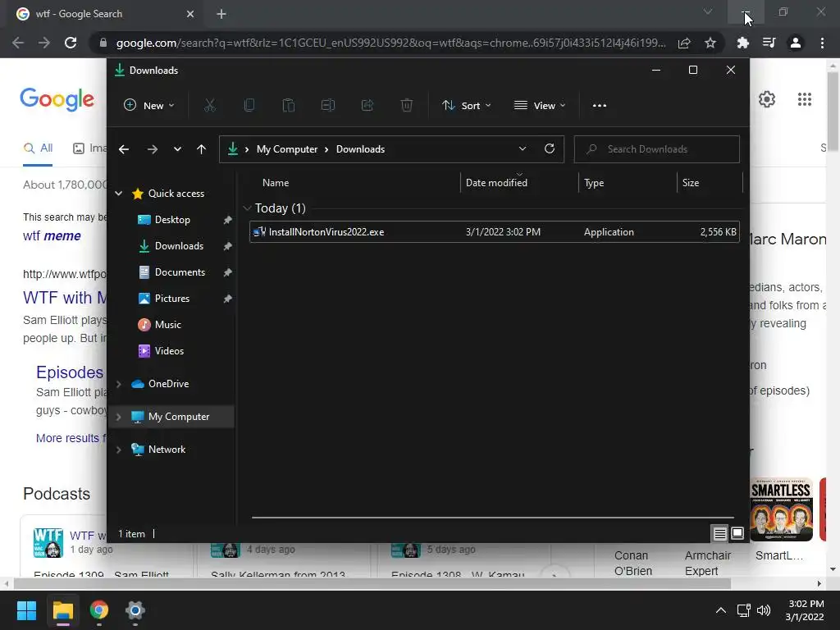Expand address bar history dropdown
The image size is (840, 630).
click(x=523, y=149)
